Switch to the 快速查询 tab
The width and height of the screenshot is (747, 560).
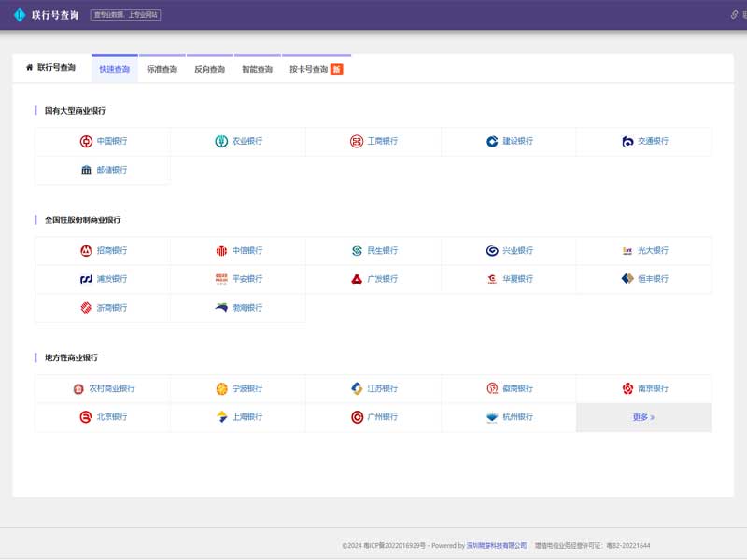tap(114, 69)
